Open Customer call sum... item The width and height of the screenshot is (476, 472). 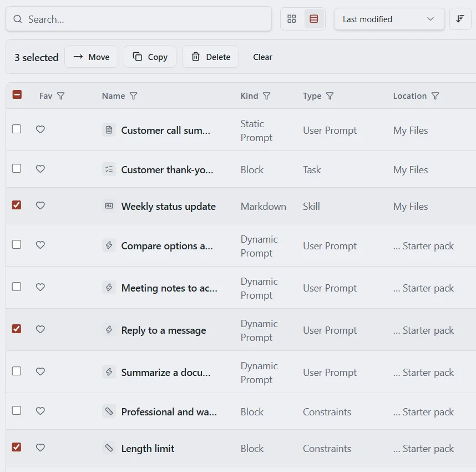click(x=166, y=130)
